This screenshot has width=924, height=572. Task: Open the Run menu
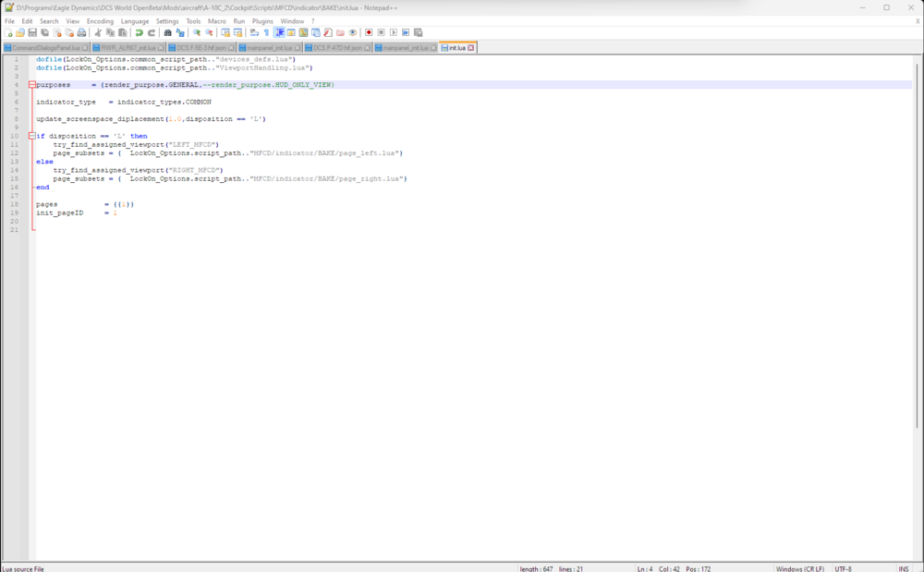coord(238,21)
